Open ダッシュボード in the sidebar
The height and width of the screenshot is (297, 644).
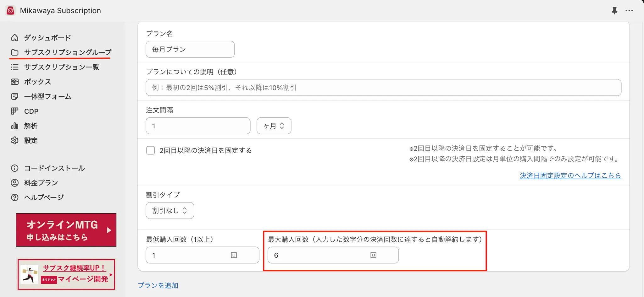pyautogui.click(x=47, y=38)
